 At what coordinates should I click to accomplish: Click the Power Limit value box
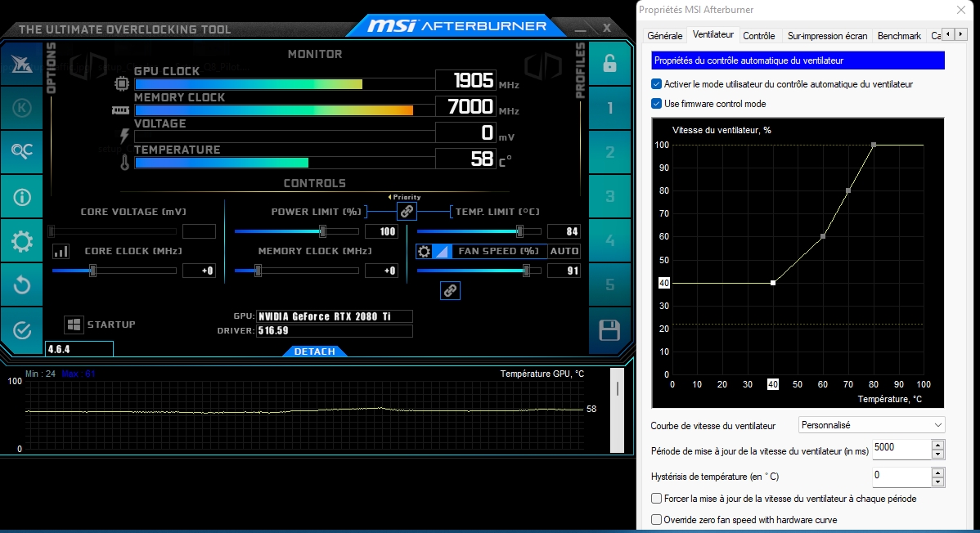click(x=381, y=231)
